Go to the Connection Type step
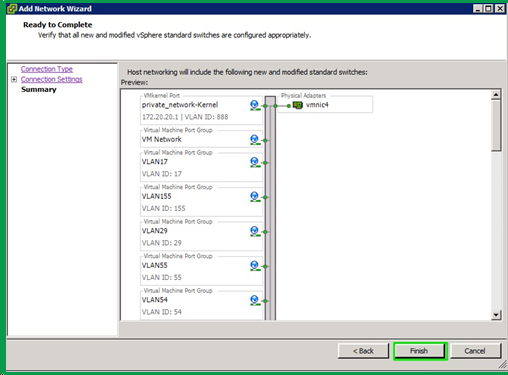508x375 pixels. [x=47, y=69]
